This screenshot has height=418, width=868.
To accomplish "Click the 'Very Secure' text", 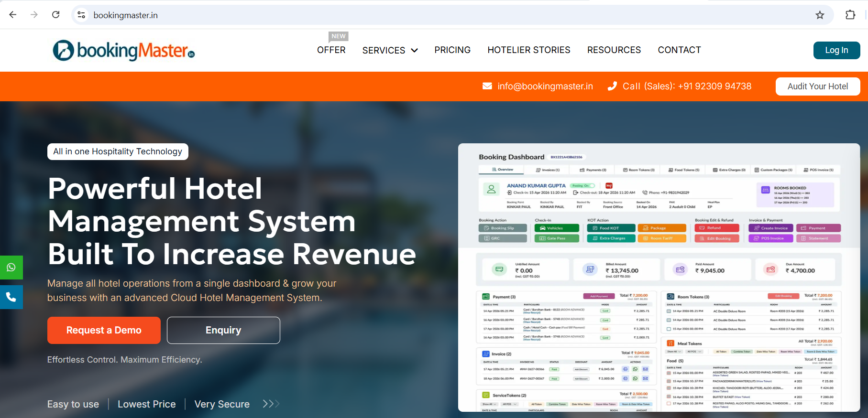I will [x=222, y=404].
